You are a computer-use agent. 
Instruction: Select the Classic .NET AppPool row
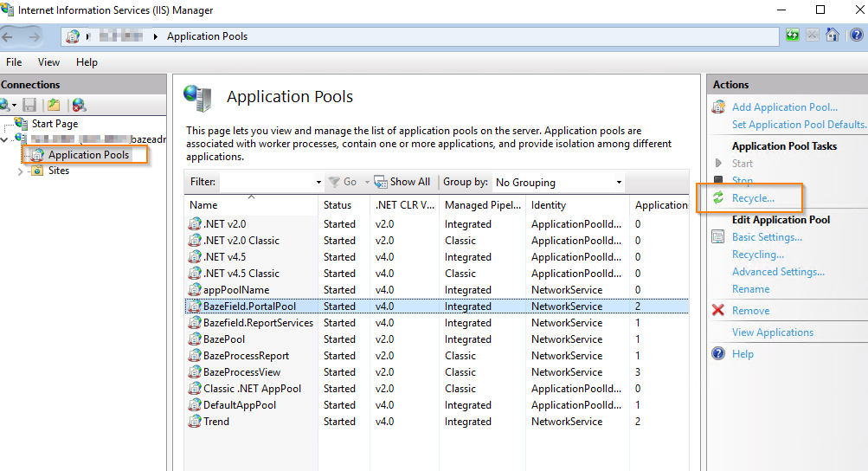436,389
